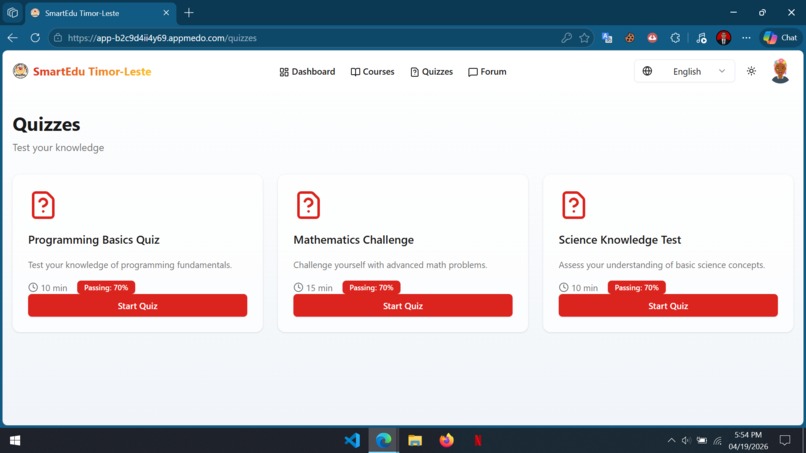
Task: Reload the page with refresh icon
Action: [x=35, y=38]
